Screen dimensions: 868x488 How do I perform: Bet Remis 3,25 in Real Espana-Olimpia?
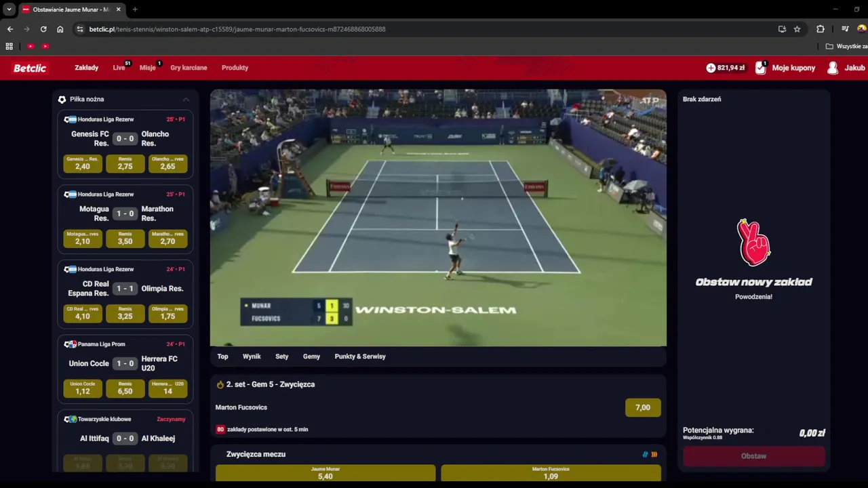tap(125, 313)
